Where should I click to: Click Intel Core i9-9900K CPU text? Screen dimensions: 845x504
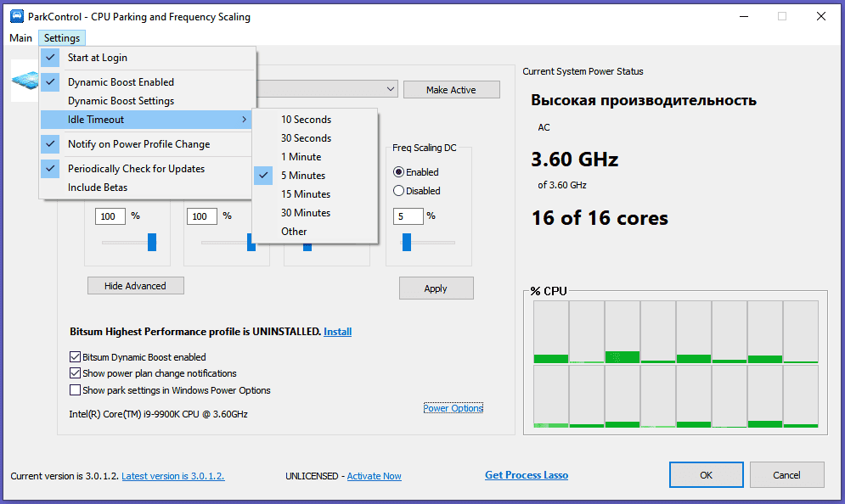point(159,414)
